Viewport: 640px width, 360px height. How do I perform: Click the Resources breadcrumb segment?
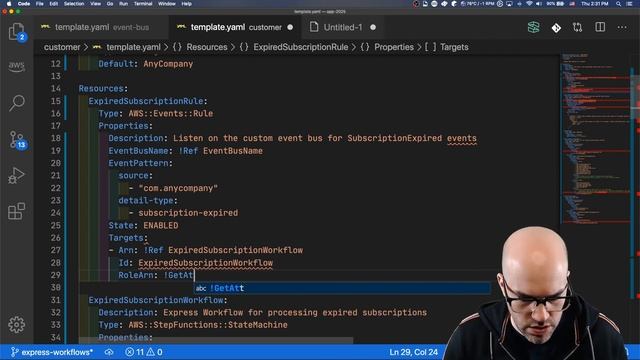pyautogui.click(x=207, y=47)
